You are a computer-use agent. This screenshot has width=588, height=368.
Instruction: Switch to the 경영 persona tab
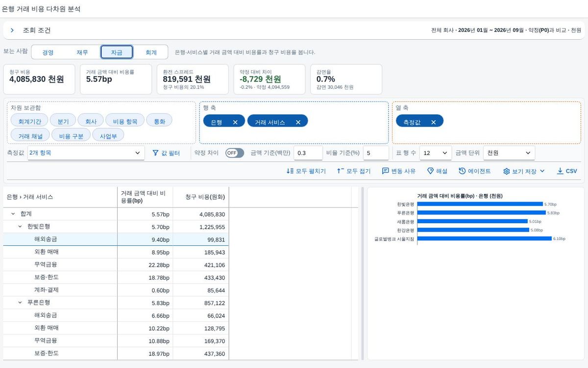pyautogui.click(x=48, y=52)
